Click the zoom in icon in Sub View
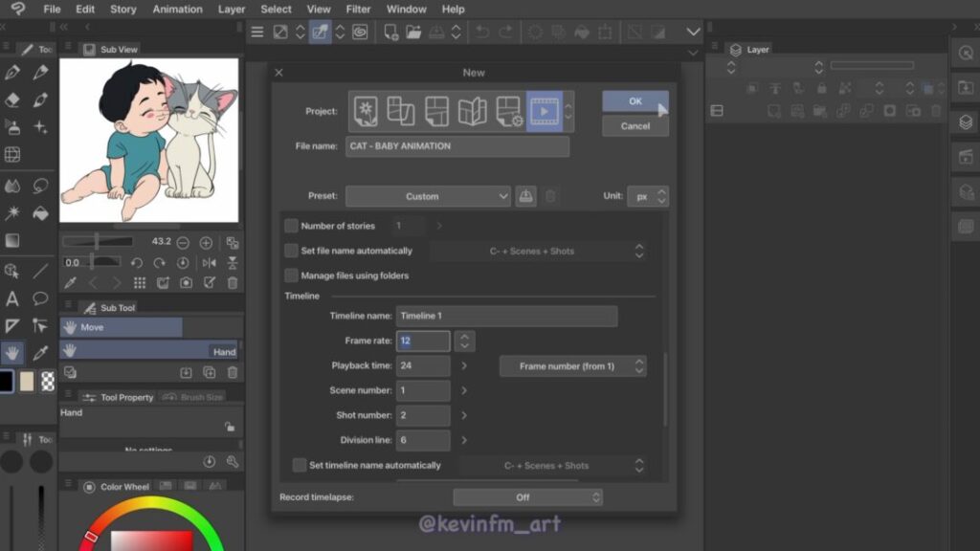The image size is (980, 551). click(x=205, y=242)
